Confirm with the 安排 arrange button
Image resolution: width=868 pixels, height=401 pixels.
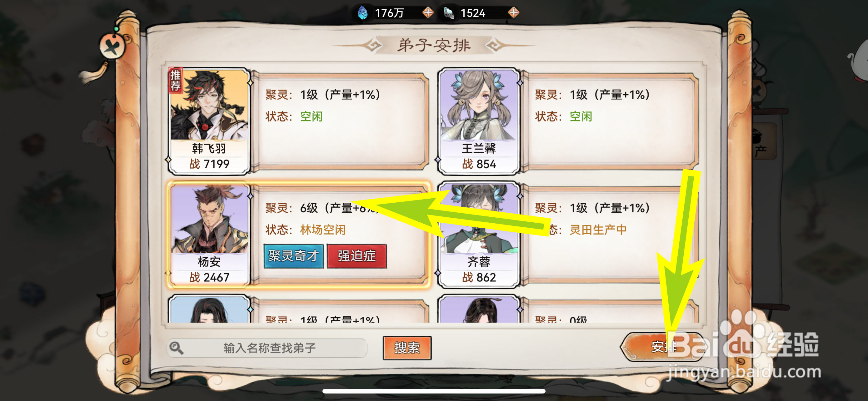tap(663, 347)
